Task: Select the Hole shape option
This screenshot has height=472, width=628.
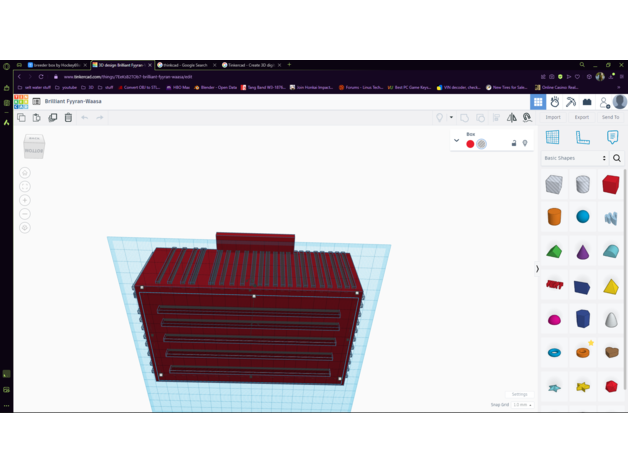Action: tap(482, 144)
